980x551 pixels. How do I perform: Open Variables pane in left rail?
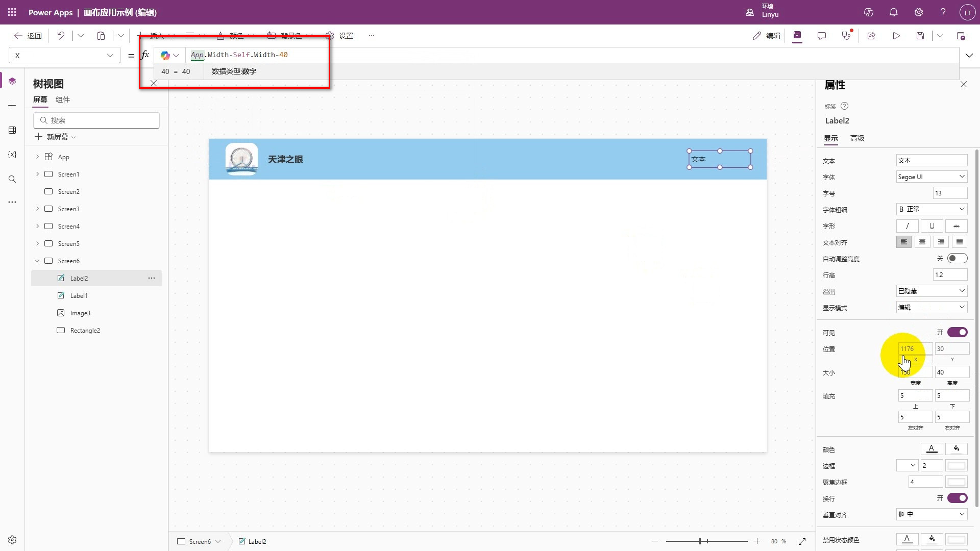[x=12, y=155]
